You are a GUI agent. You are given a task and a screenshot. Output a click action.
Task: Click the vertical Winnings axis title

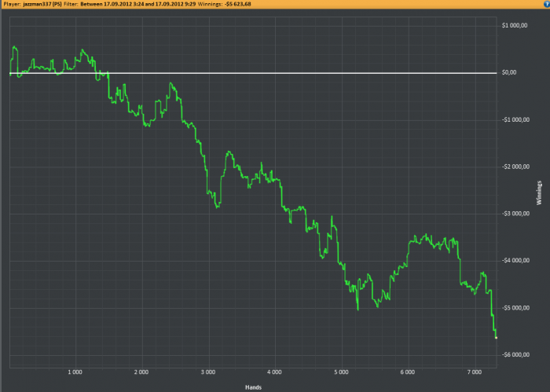coord(539,192)
